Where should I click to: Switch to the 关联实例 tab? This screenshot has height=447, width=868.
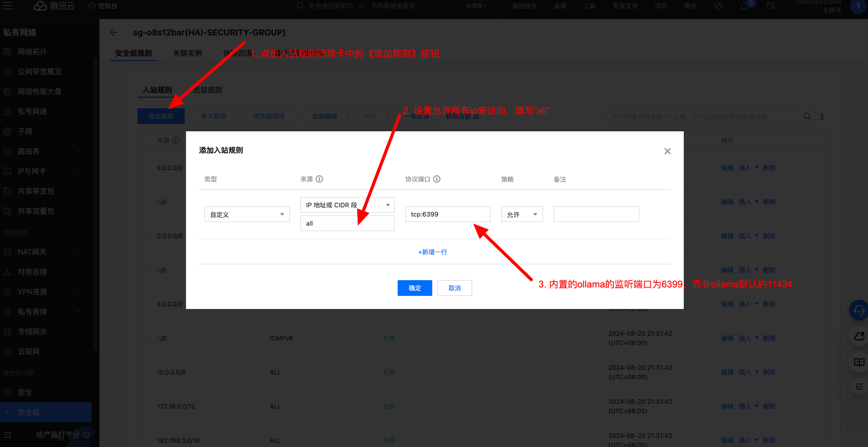coord(187,53)
